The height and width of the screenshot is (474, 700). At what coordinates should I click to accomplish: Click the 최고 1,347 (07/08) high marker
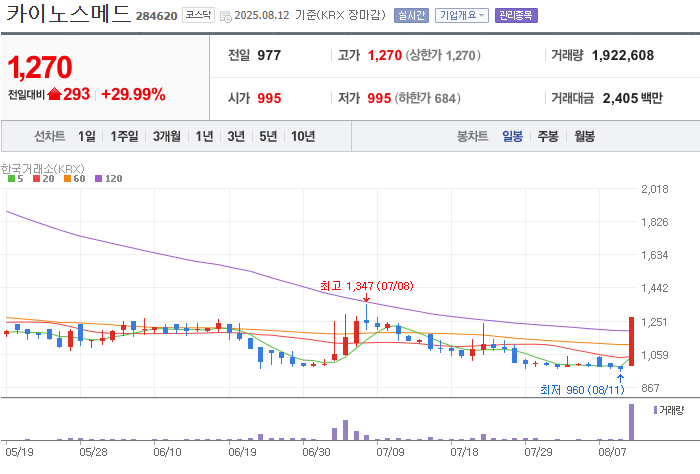(367, 286)
